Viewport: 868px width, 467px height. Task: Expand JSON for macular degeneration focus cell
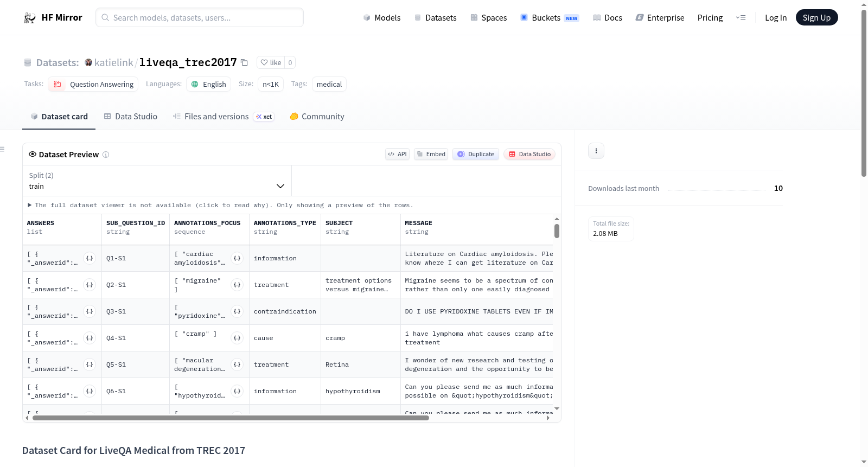click(237, 364)
